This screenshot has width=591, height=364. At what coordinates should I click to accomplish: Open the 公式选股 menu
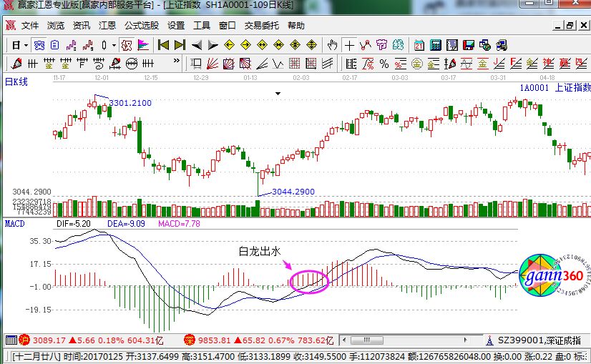(141, 26)
